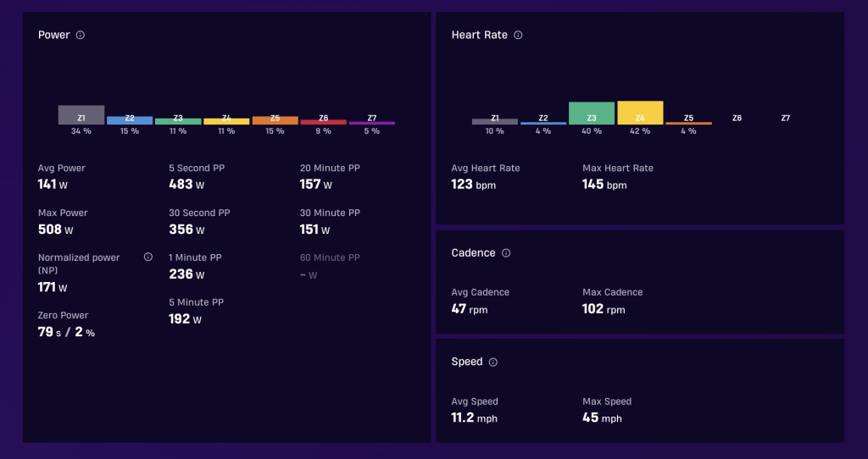Click the Max Power 508 W value
This screenshot has width=868, height=459.
pos(55,229)
